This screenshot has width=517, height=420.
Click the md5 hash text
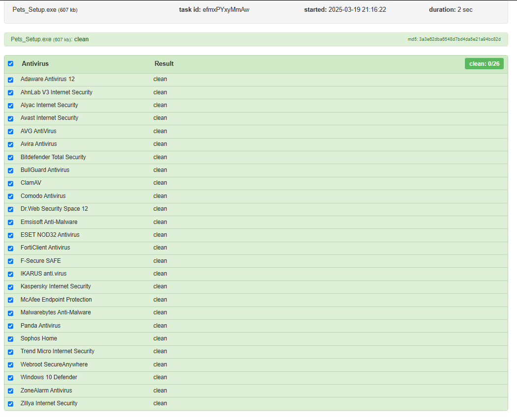tap(454, 39)
